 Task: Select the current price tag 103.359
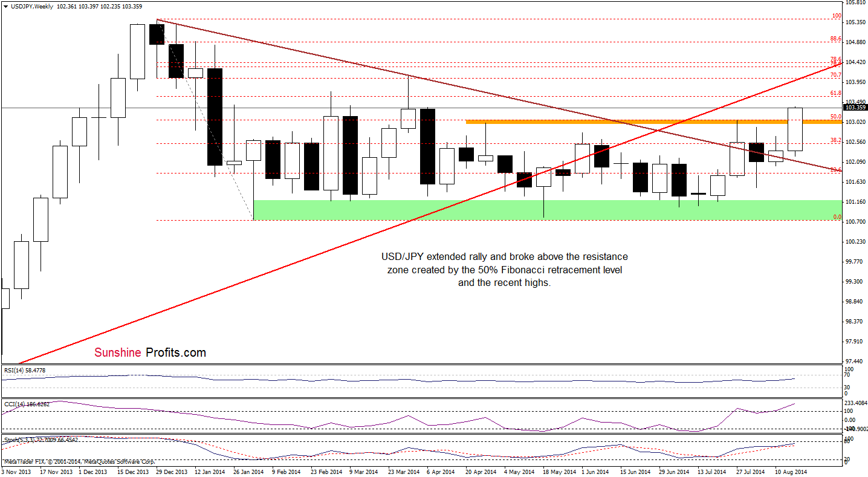(855, 108)
